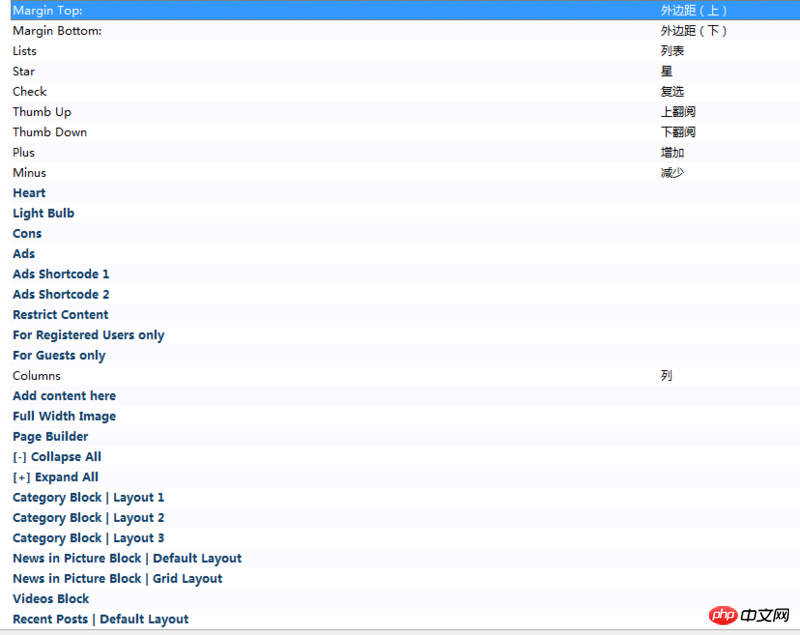Click the translation '外边距（下）'

click(x=693, y=31)
